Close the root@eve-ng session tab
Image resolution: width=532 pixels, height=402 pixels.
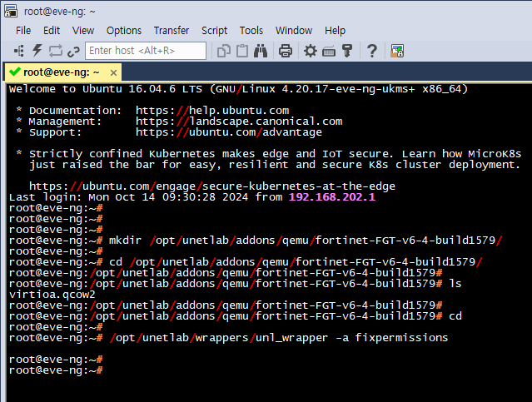tap(113, 72)
